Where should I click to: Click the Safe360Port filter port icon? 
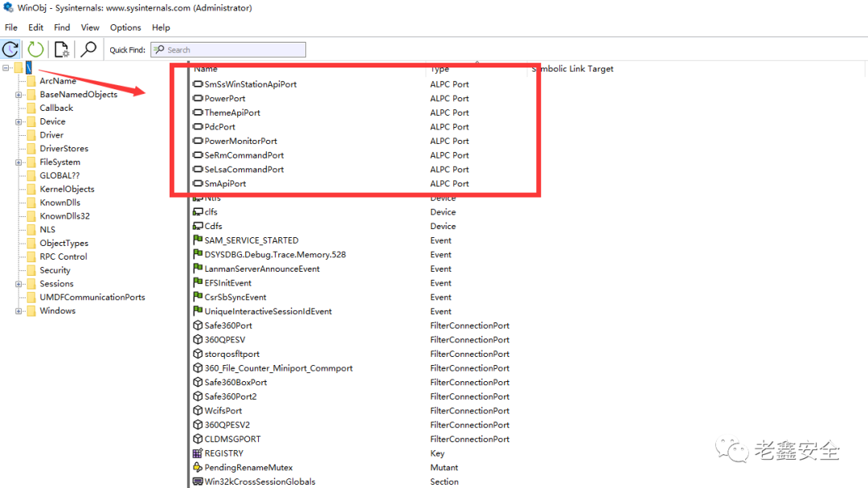(x=198, y=325)
